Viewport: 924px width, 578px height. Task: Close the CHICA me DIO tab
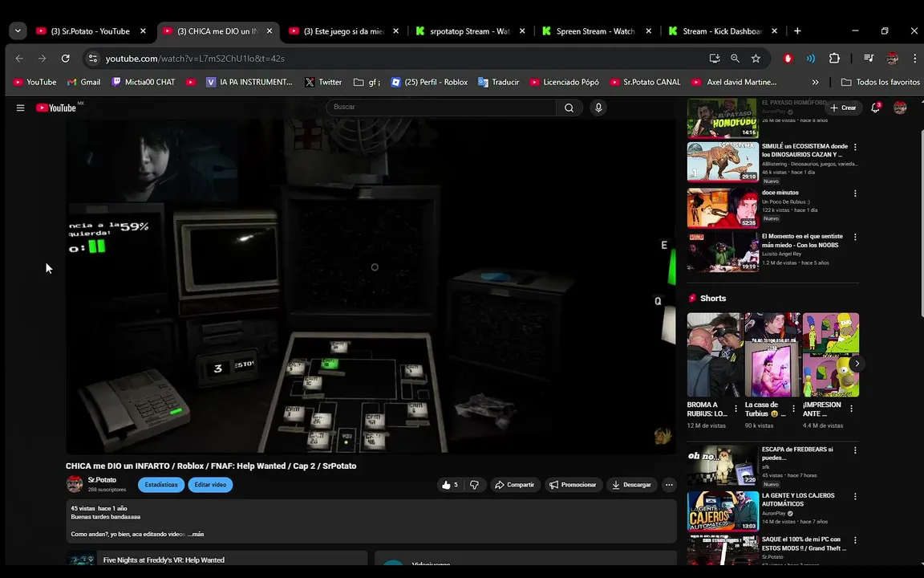(x=269, y=31)
